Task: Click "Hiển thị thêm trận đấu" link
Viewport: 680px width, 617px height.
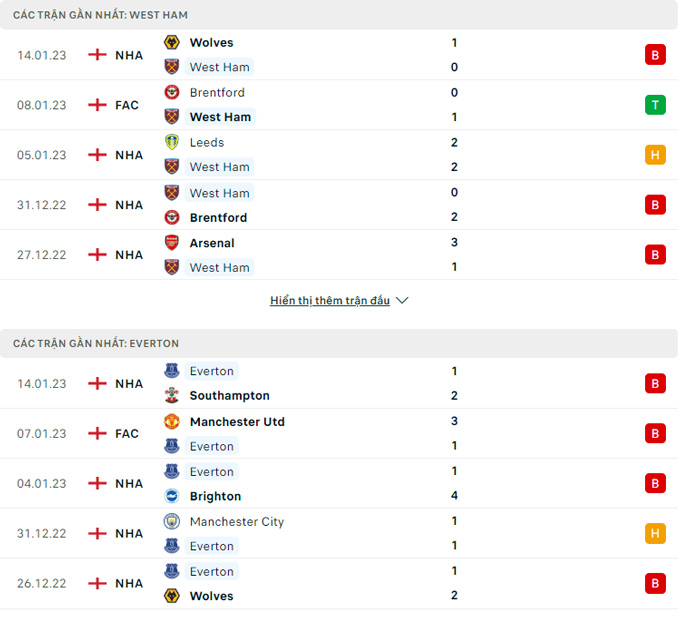Action: pyautogui.click(x=330, y=300)
